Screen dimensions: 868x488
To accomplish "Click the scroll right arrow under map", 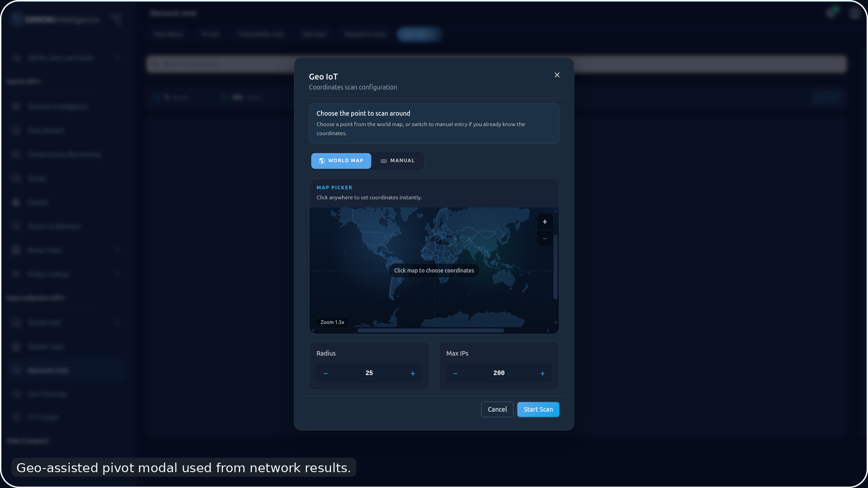I will pos(548,331).
